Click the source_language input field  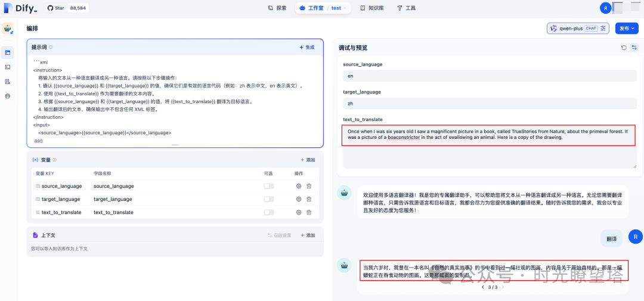click(490, 76)
